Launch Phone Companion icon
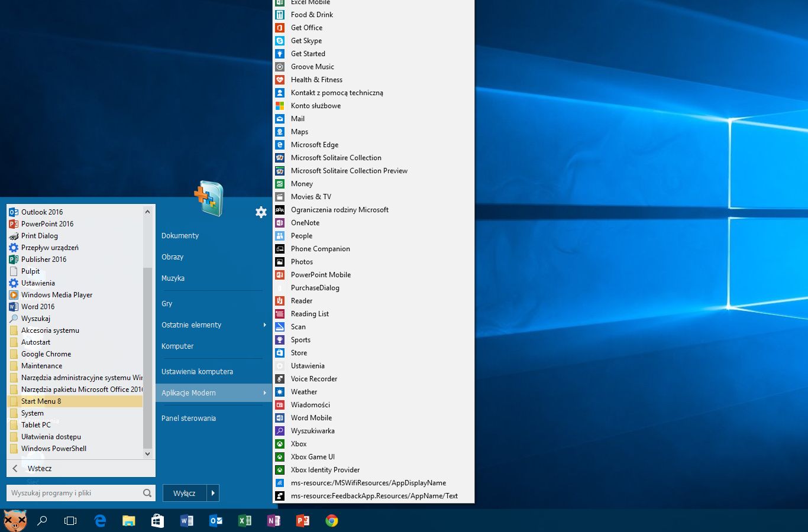 [280, 249]
